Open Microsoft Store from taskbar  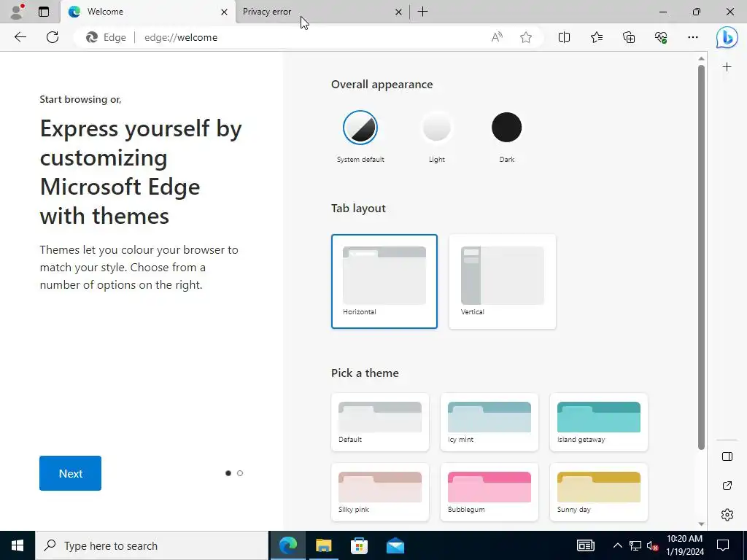click(359, 545)
